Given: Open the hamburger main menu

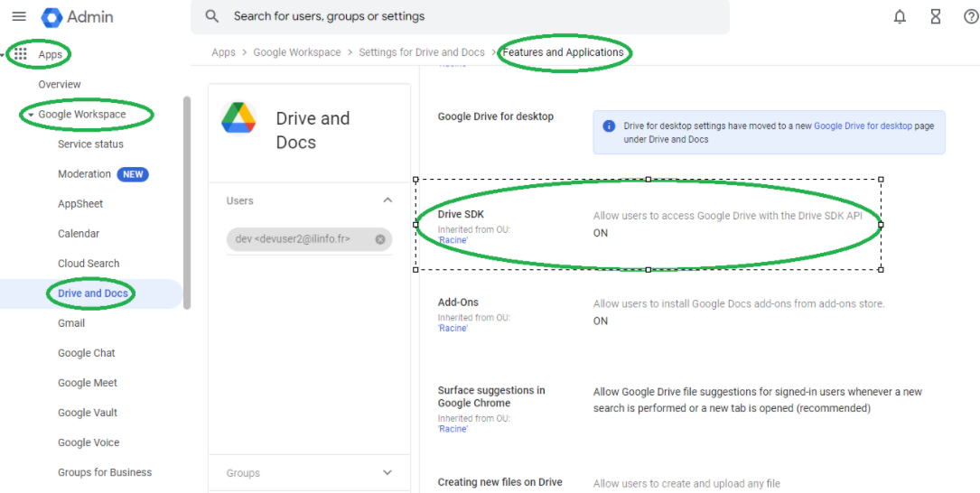Looking at the screenshot, I should pos(19,16).
